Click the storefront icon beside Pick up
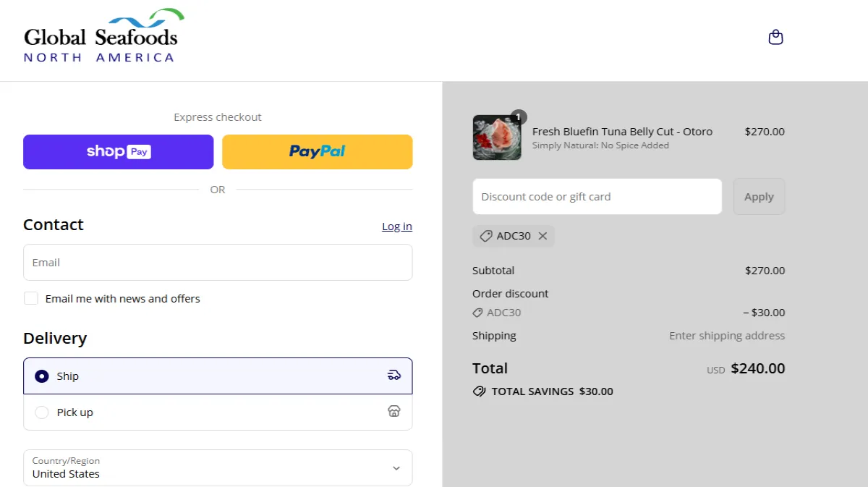868x487 pixels. coord(394,411)
